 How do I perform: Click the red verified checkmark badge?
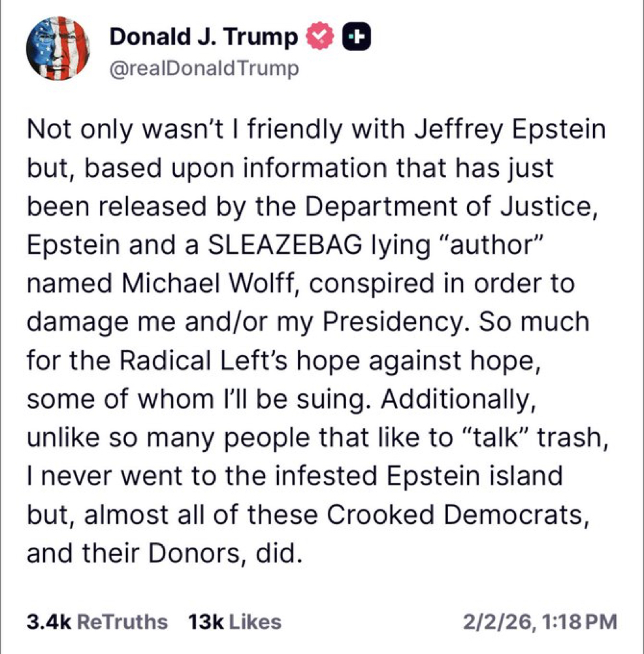coord(321,38)
